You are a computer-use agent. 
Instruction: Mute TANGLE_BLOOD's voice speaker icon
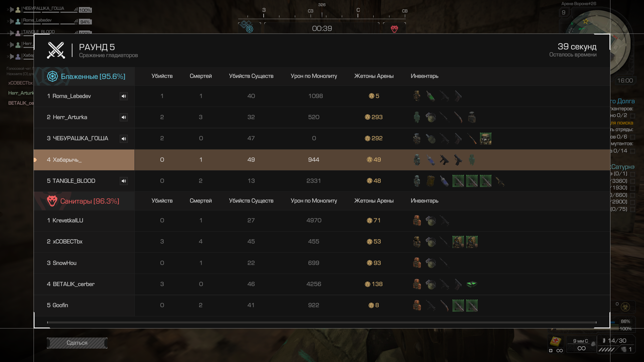(x=124, y=181)
